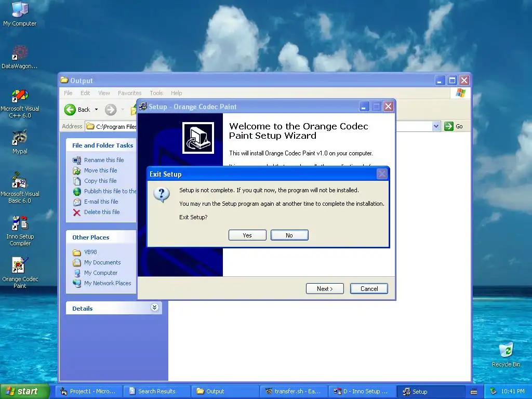Open Back history dropdown arrow
The width and height of the screenshot is (532, 399).
(96, 110)
